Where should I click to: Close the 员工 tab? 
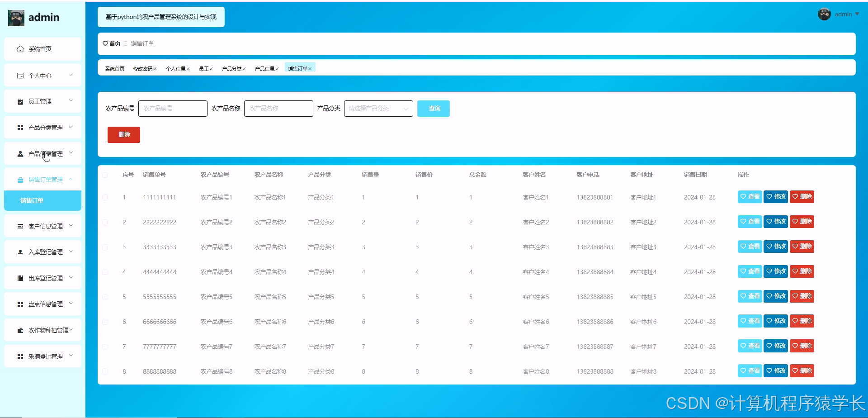coord(211,69)
